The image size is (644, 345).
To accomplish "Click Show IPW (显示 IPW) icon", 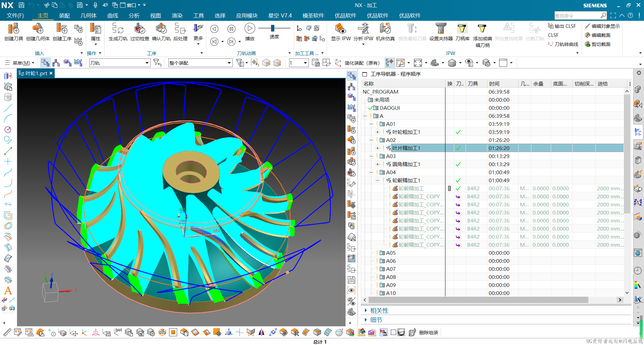I will (341, 32).
